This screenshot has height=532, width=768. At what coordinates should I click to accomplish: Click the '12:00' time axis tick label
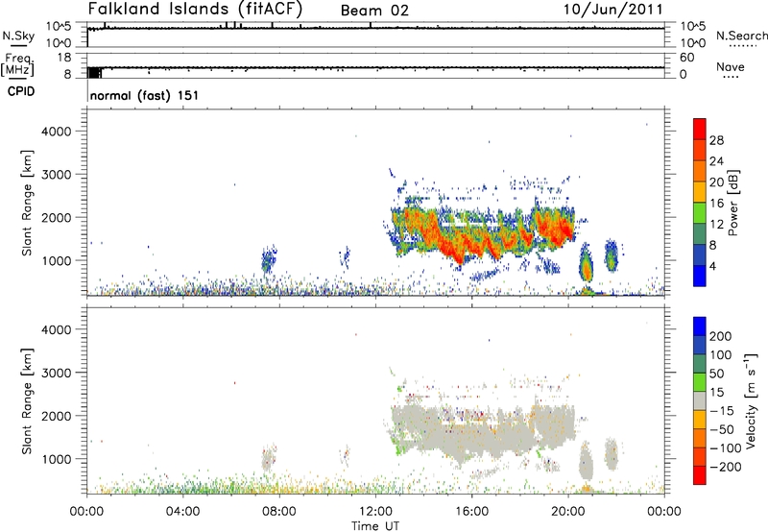[x=375, y=512]
